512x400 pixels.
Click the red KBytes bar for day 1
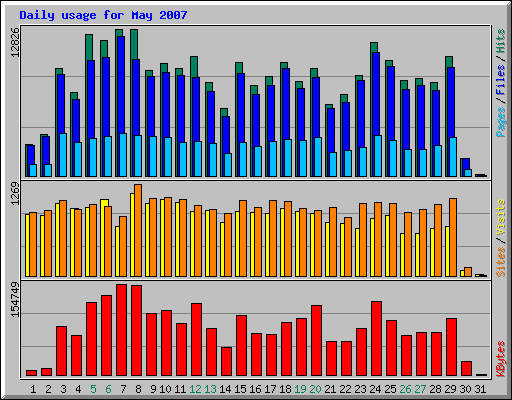click(x=31, y=373)
